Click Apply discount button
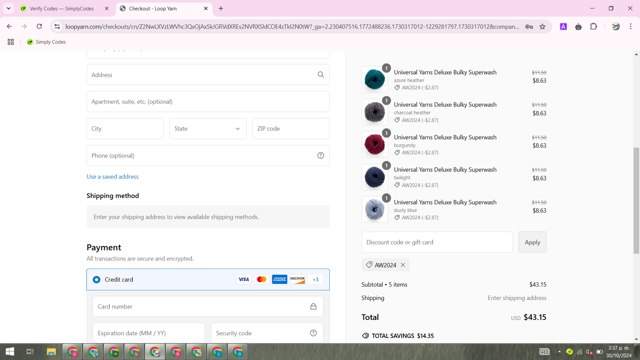Image resolution: width=640 pixels, height=360 pixels. pos(532,242)
